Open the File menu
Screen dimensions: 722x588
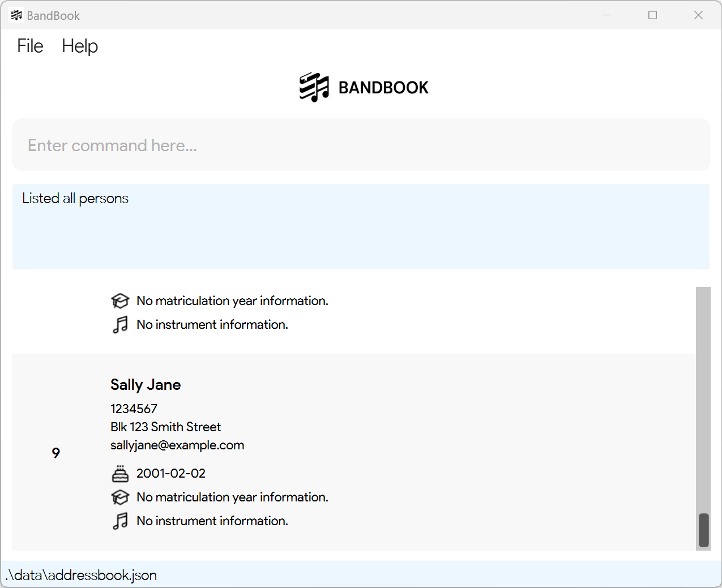30,46
